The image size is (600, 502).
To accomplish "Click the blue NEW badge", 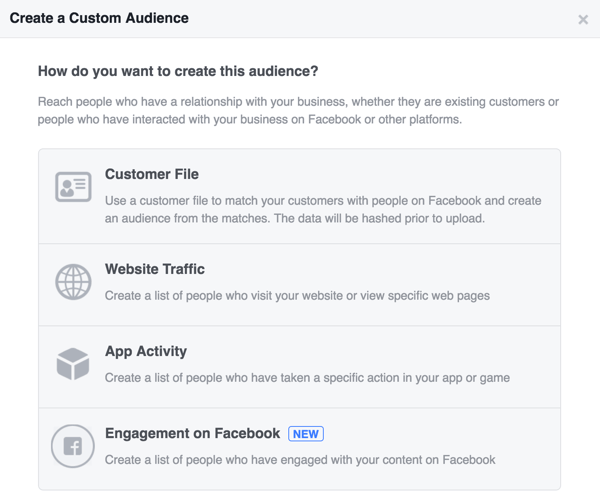I will 306,433.
